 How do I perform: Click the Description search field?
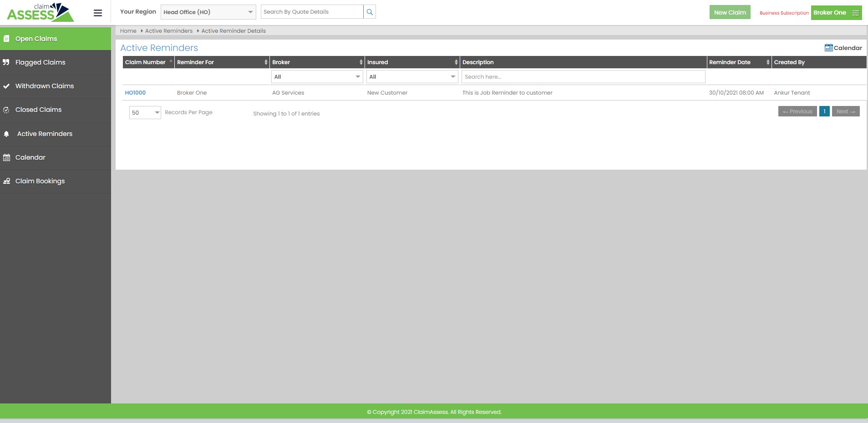point(583,77)
